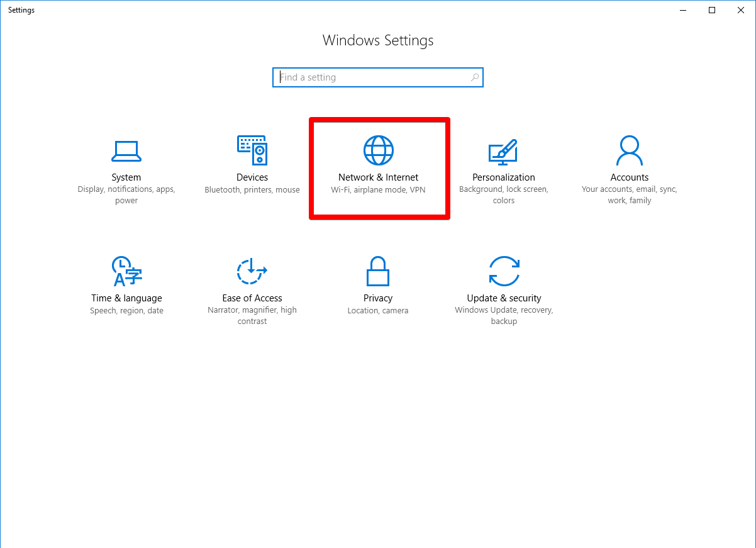The width and height of the screenshot is (756, 548).
Task: Maximize the Settings window
Action: click(712, 10)
